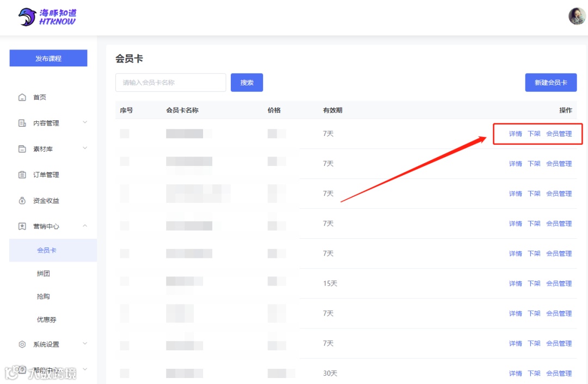Screen dimensions: 588x384
Task: Open the user avatar menu
Action: click(x=577, y=16)
